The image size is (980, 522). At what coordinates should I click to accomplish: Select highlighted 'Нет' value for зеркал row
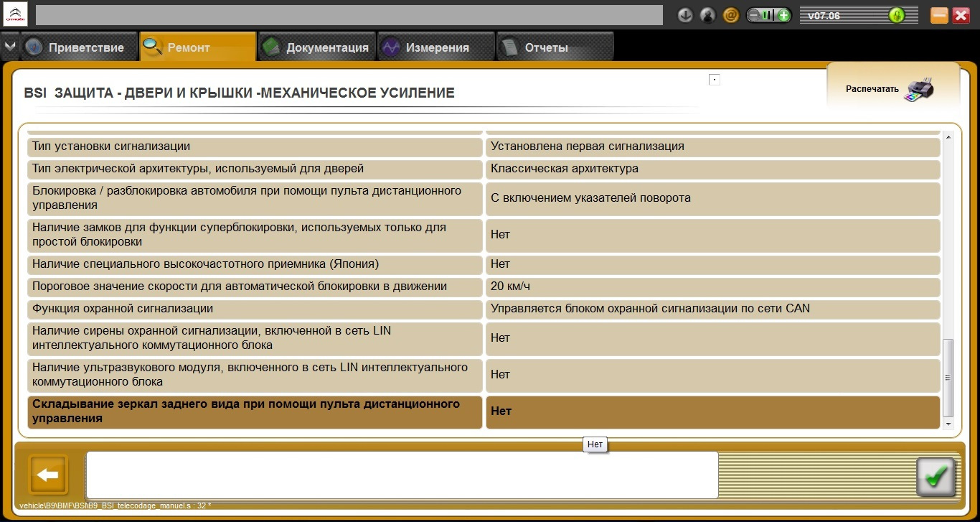pos(713,412)
